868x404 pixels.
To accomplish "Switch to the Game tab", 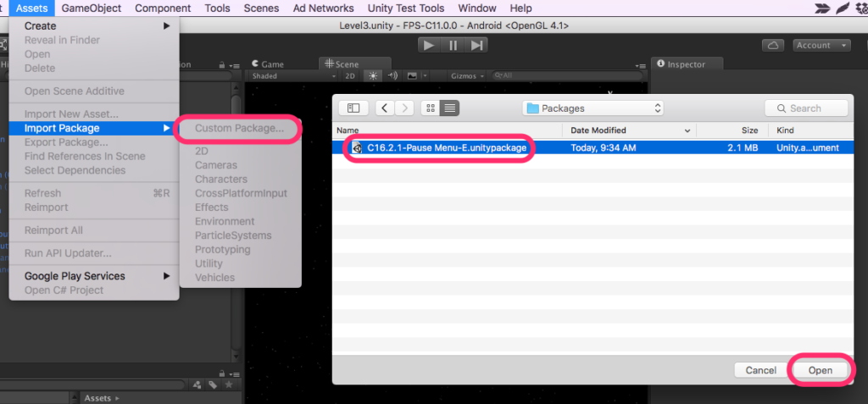I will coord(267,64).
